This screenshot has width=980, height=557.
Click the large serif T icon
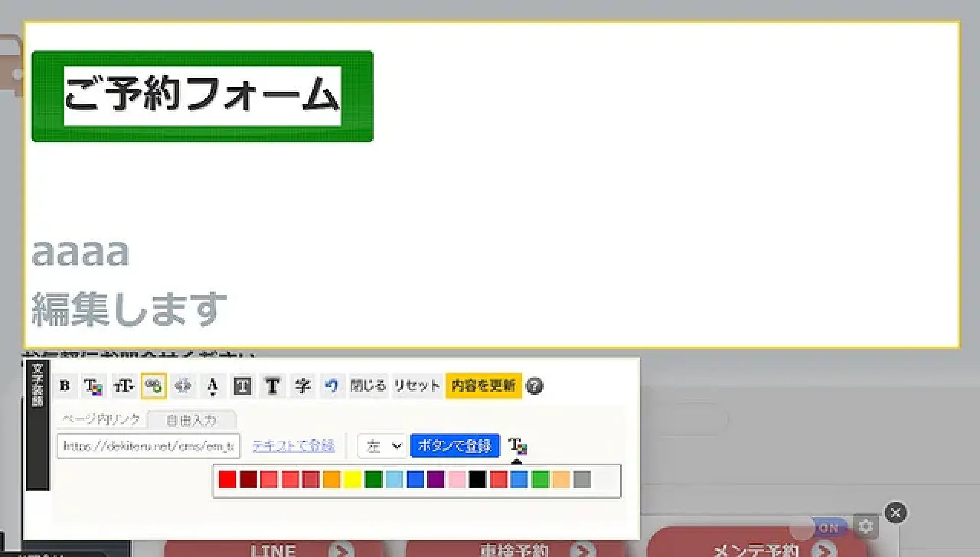[x=273, y=386]
